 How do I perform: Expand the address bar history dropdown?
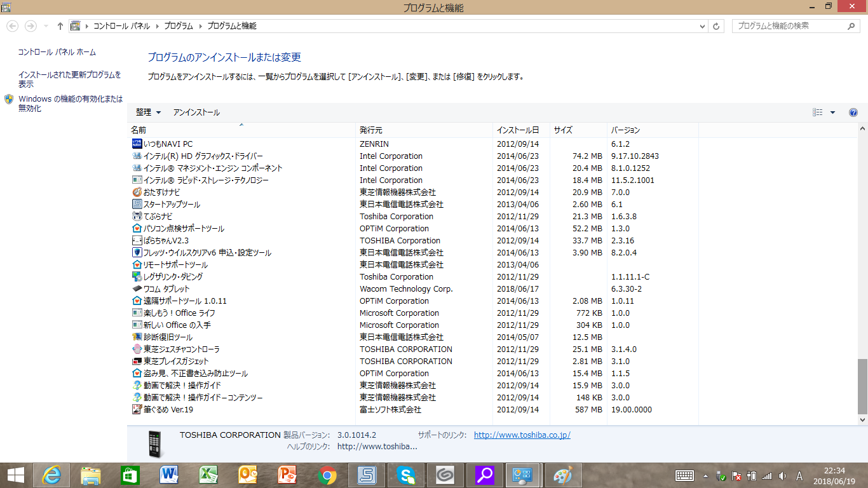coord(702,26)
